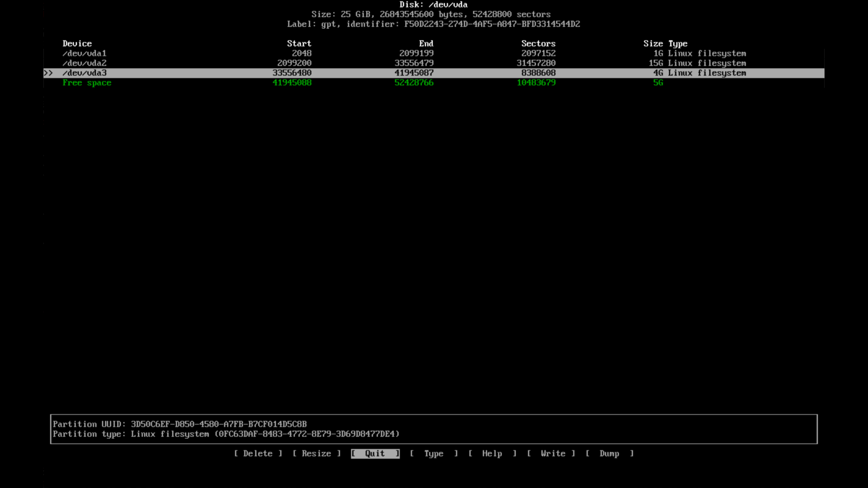Click the >> selection cursor marker
The height and width of the screenshot is (488, 868).
[x=48, y=73]
